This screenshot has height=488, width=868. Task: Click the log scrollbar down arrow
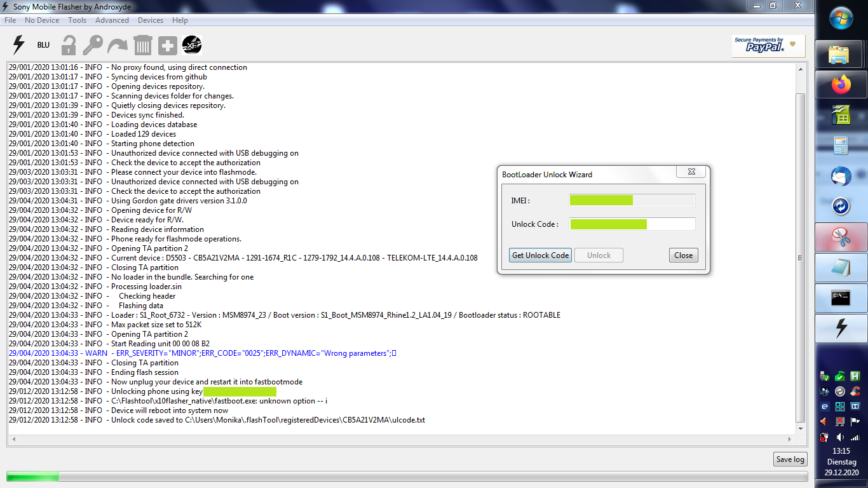[801, 430]
